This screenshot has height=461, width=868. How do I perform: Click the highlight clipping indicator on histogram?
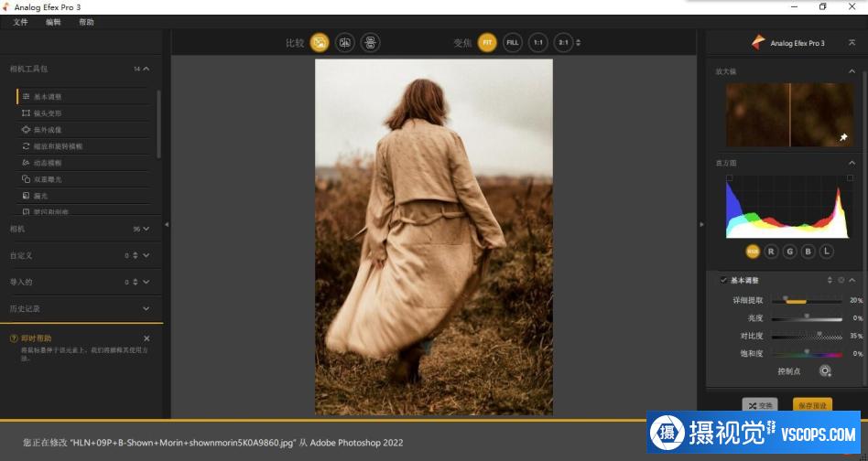point(850,178)
